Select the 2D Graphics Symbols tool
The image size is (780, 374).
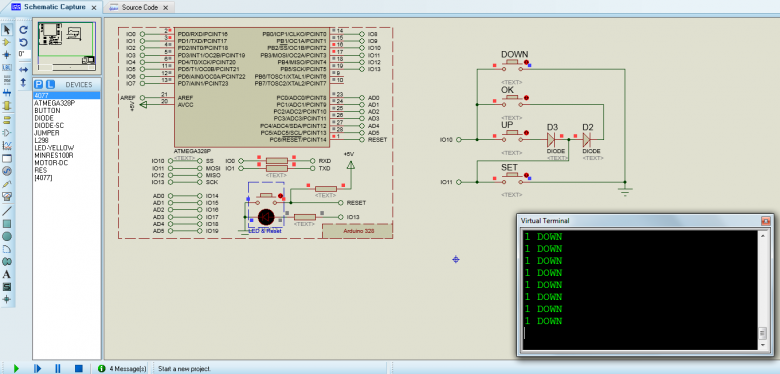pos(6,287)
